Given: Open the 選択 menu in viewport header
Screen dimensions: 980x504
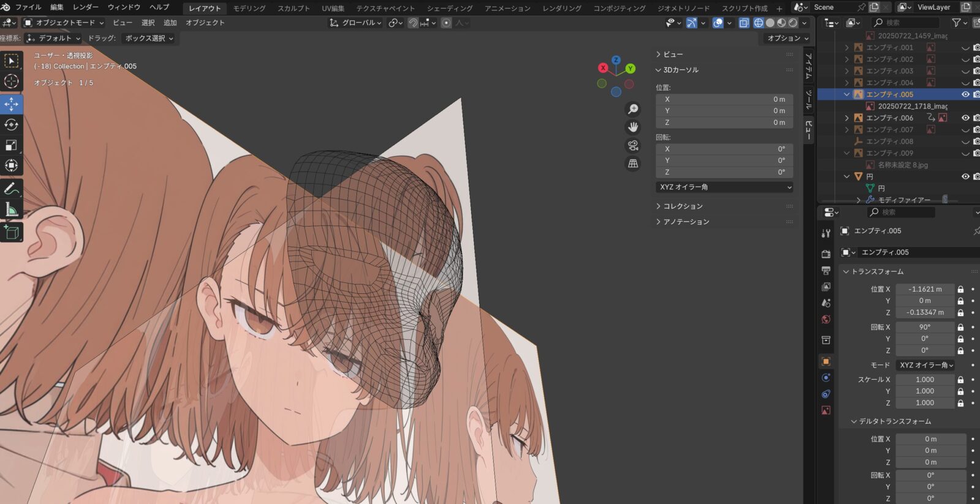Looking at the screenshot, I should (148, 23).
